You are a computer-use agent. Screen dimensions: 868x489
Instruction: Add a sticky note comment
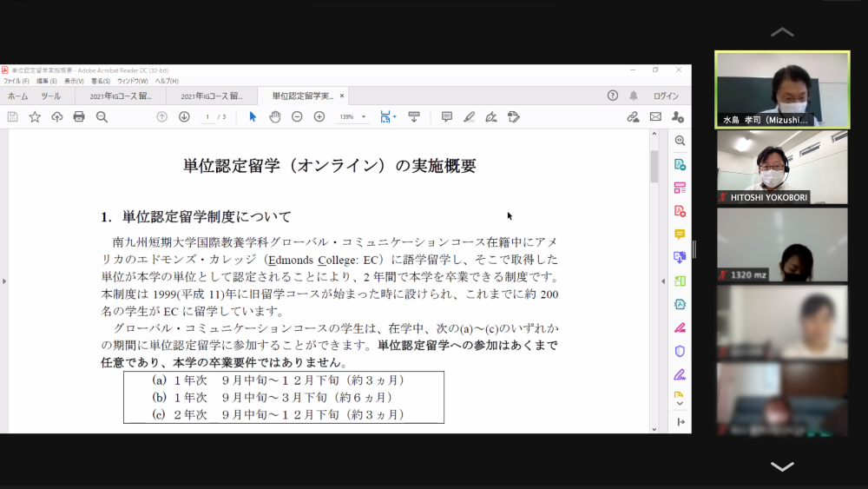pos(446,116)
